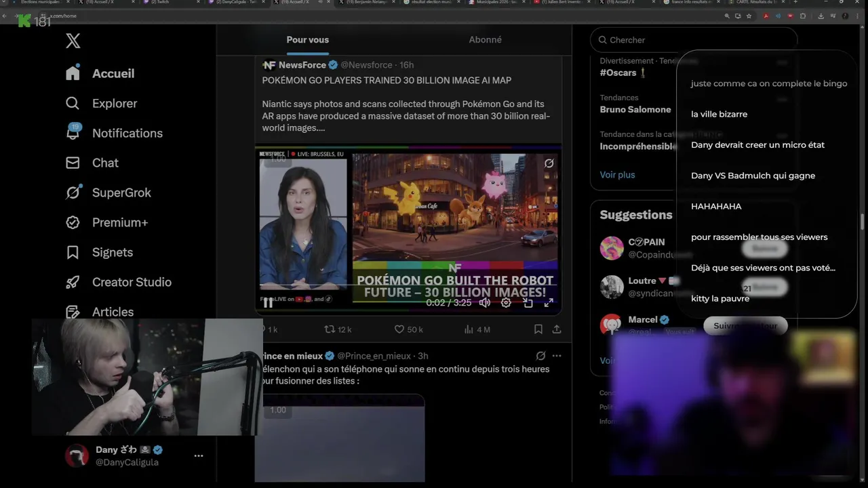Screen dimensions: 868x488
Task: Open Creator Studio in sidebar
Action: tap(118, 282)
